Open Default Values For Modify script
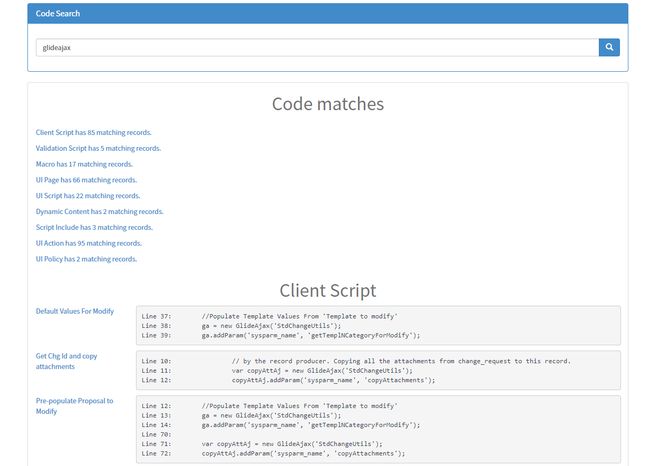 (x=75, y=311)
